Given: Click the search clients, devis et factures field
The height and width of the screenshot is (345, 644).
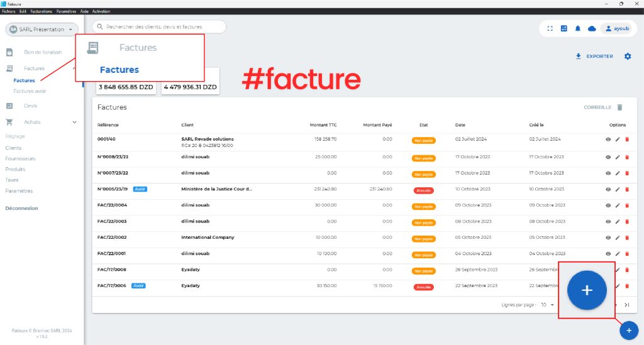Looking at the screenshot, I should point(159,26).
